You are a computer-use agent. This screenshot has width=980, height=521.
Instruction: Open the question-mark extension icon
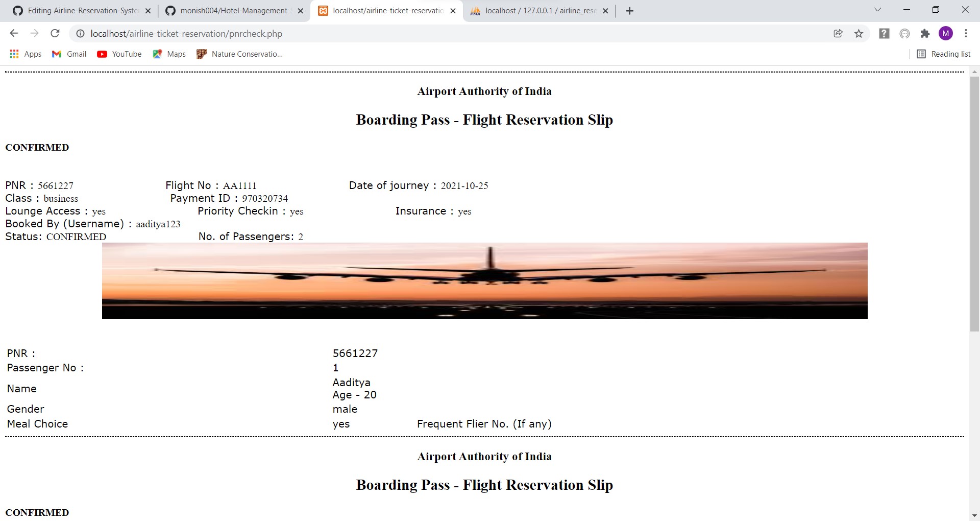pyautogui.click(x=884, y=33)
